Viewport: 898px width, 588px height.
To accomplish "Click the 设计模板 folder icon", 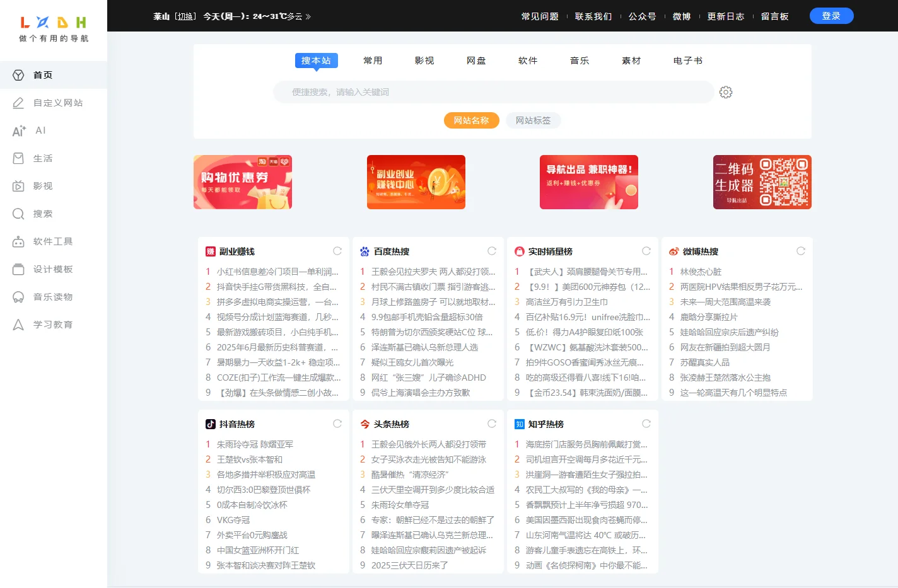I will (x=18, y=269).
